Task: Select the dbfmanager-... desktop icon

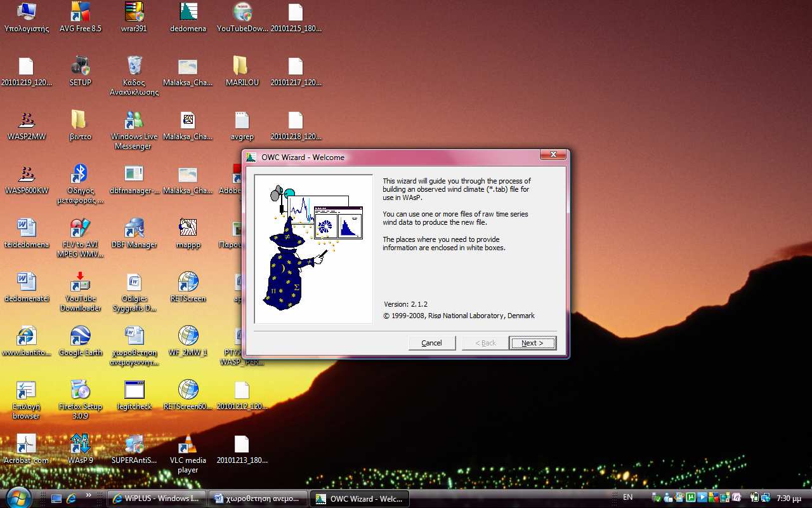Action: (x=134, y=180)
